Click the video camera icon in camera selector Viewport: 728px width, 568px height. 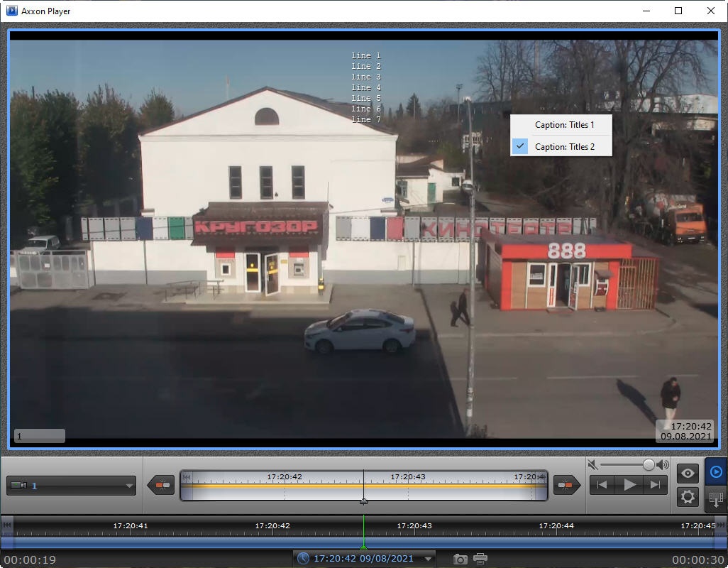19,486
